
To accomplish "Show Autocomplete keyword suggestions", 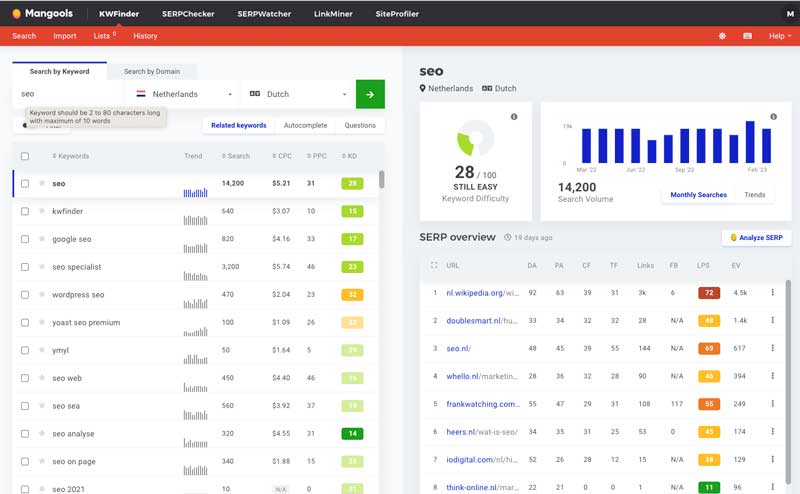I will tap(305, 125).
